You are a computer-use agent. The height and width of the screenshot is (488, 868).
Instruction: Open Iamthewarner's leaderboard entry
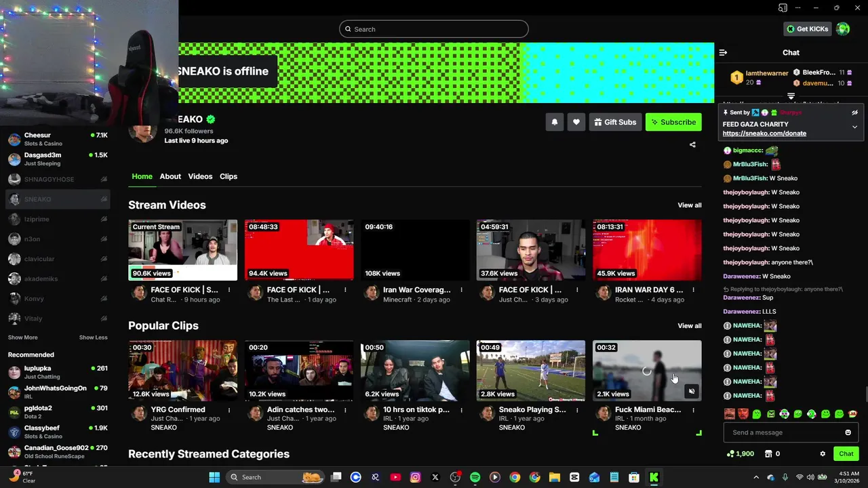[x=758, y=77]
